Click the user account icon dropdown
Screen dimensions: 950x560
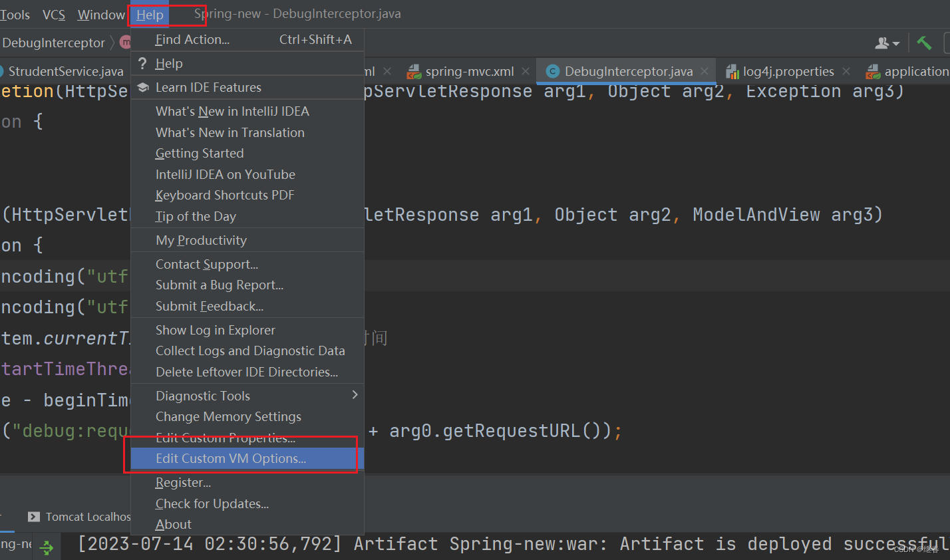887,43
